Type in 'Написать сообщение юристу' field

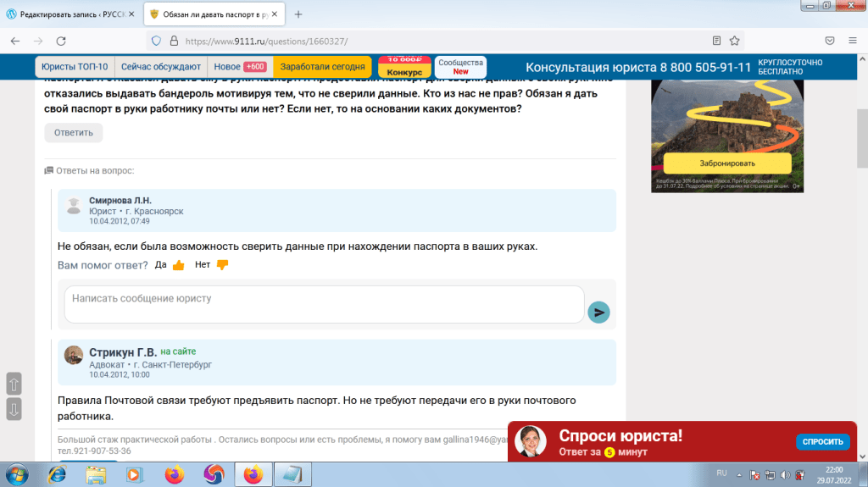324,304
